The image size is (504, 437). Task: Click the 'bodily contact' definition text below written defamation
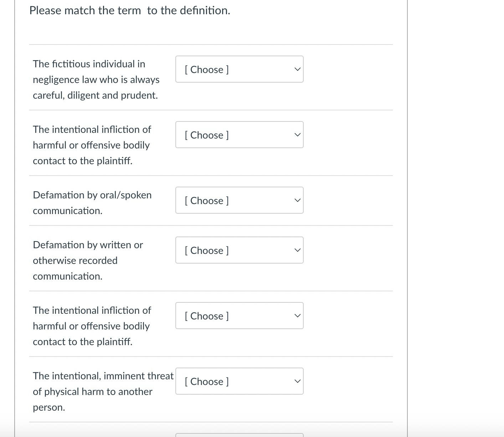tap(92, 326)
